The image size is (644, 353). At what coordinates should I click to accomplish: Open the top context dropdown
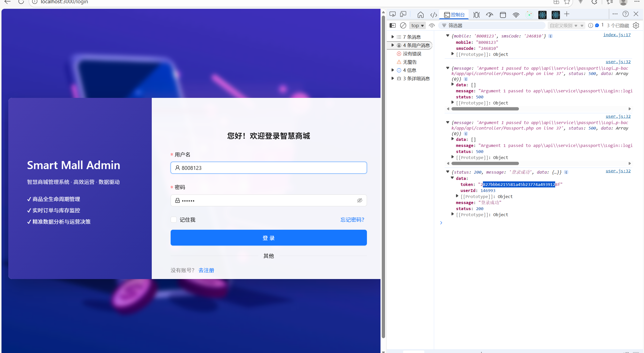click(x=417, y=25)
